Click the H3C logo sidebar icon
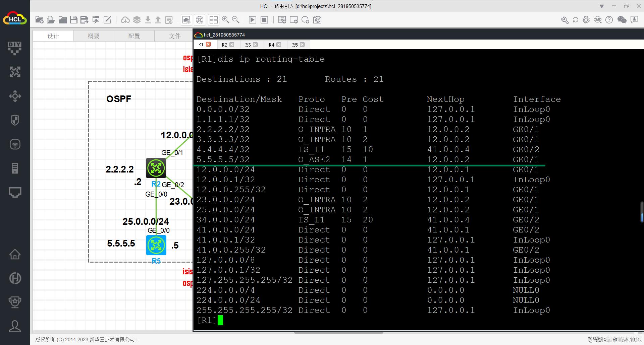Image resolution: width=644 pixels, height=345 pixels. pos(15,278)
